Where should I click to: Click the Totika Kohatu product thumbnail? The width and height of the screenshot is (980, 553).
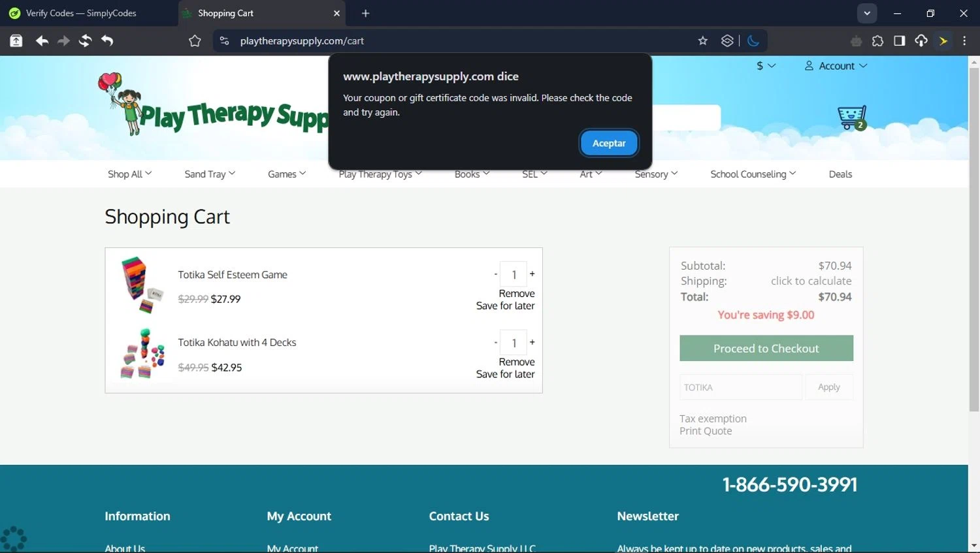pos(142,353)
